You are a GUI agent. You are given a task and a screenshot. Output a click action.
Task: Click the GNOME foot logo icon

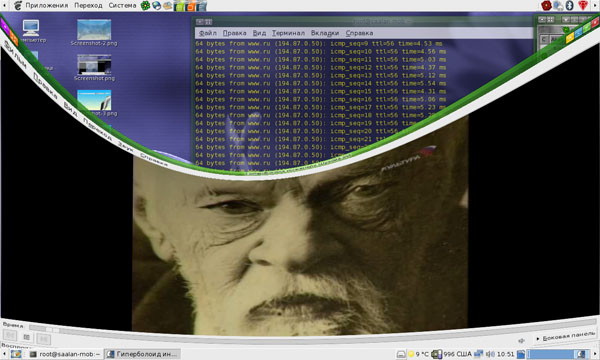[x=18, y=5]
